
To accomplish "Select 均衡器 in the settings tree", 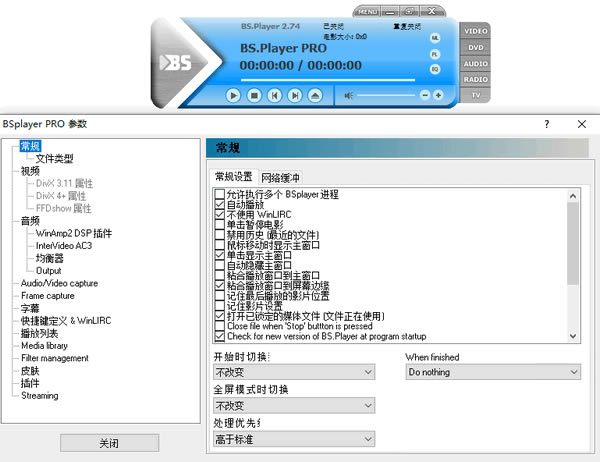I will point(50,257).
